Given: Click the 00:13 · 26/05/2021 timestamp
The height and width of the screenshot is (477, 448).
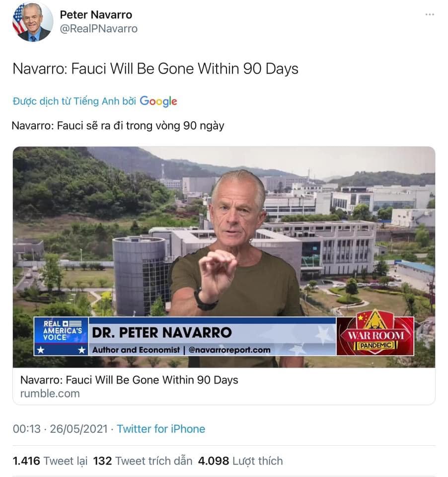Looking at the screenshot, I should pyautogui.click(x=60, y=429).
